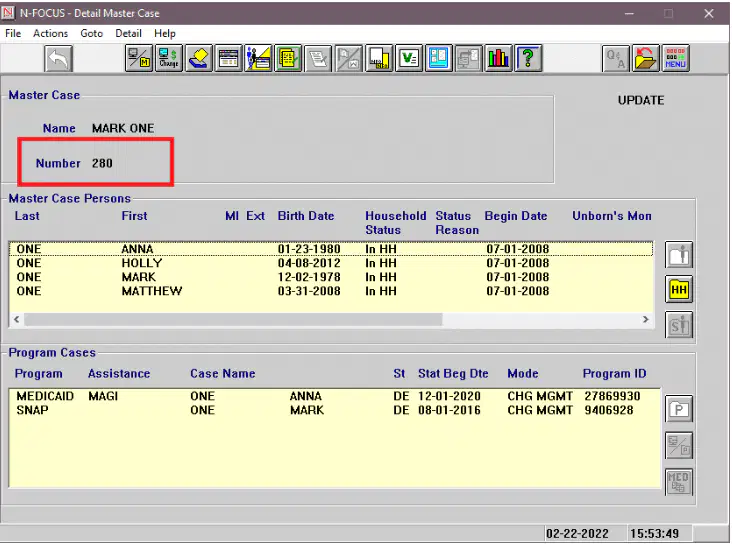Viewport: 732px width, 544px height.
Task: Select the MEDICAID MAGI program case row
Action: pyautogui.click(x=334, y=396)
